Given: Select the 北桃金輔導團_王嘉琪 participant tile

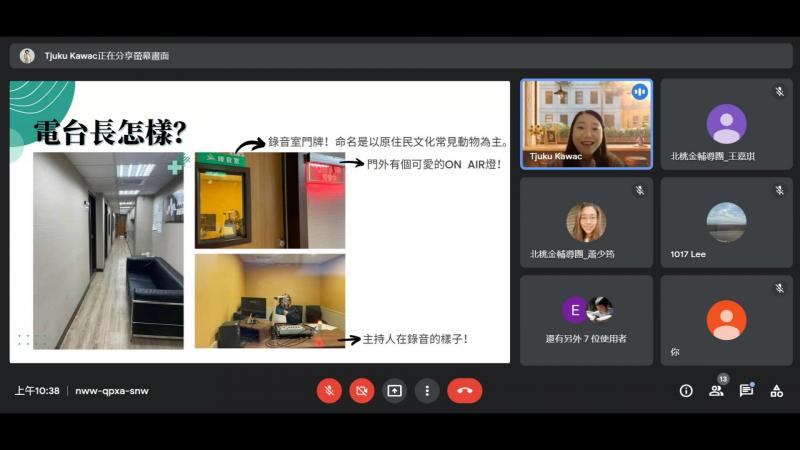Looking at the screenshot, I should pyautogui.click(x=727, y=124).
